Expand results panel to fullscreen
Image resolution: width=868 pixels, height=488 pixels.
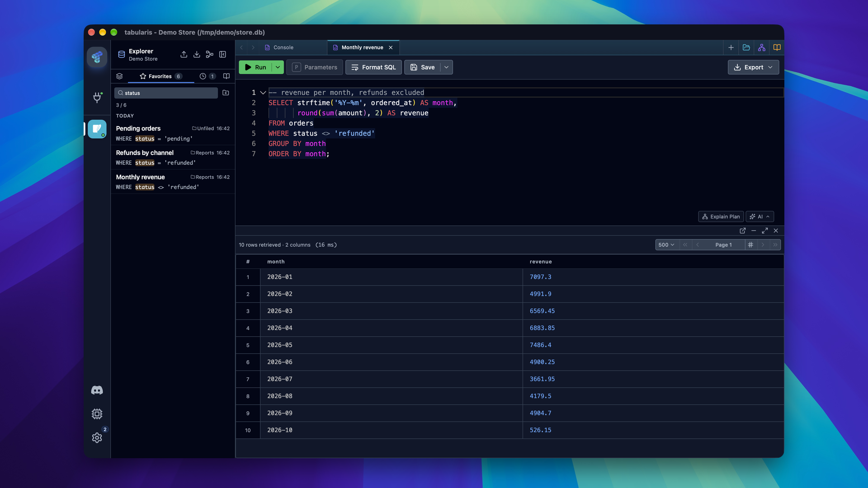[764, 230]
